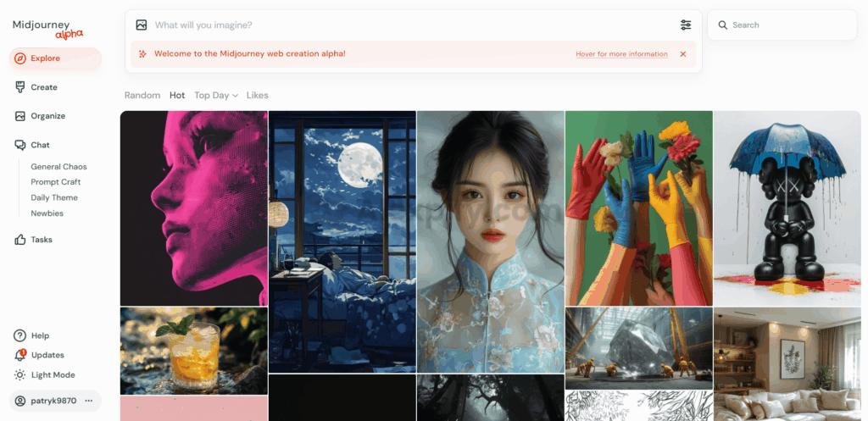The height and width of the screenshot is (421, 868).
Task: Open the General Chaos chat room
Action: (x=58, y=167)
